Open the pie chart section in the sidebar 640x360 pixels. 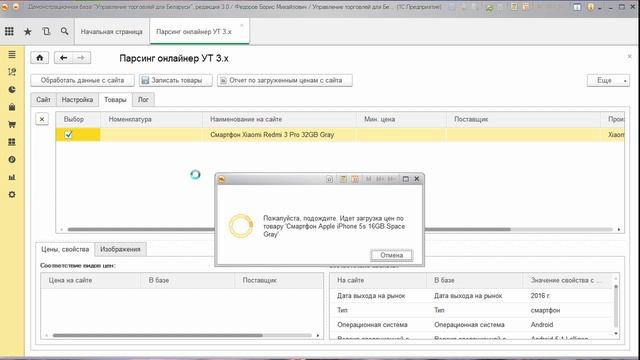click(x=12, y=89)
